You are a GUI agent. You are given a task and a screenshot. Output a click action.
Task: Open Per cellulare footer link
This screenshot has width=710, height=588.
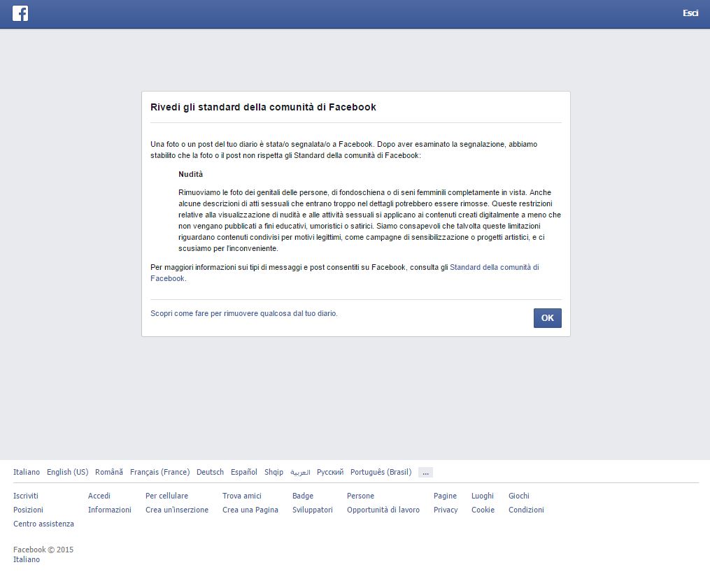(166, 496)
